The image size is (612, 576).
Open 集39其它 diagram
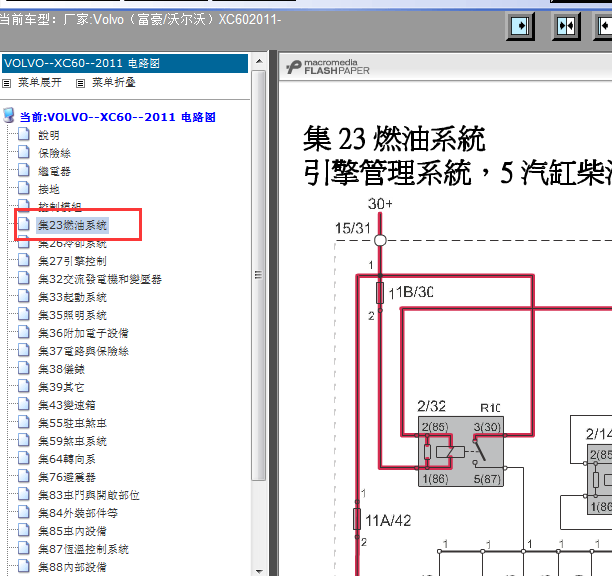coord(61,387)
